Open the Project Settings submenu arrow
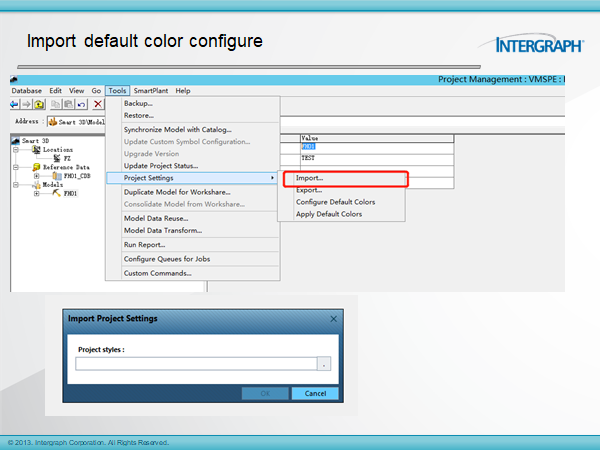Image resolution: width=600 pixels, height=450 pixels. (x=272, y=178)
